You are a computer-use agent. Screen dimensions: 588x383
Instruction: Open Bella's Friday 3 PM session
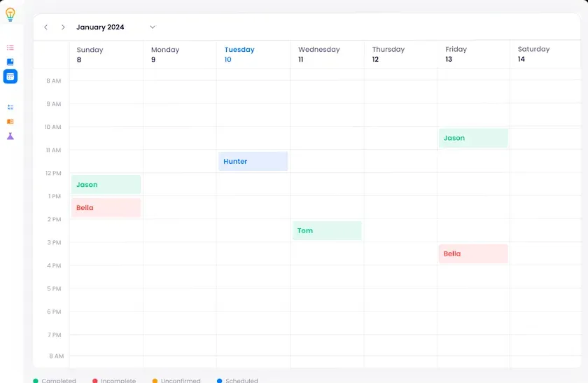point(473,253)
